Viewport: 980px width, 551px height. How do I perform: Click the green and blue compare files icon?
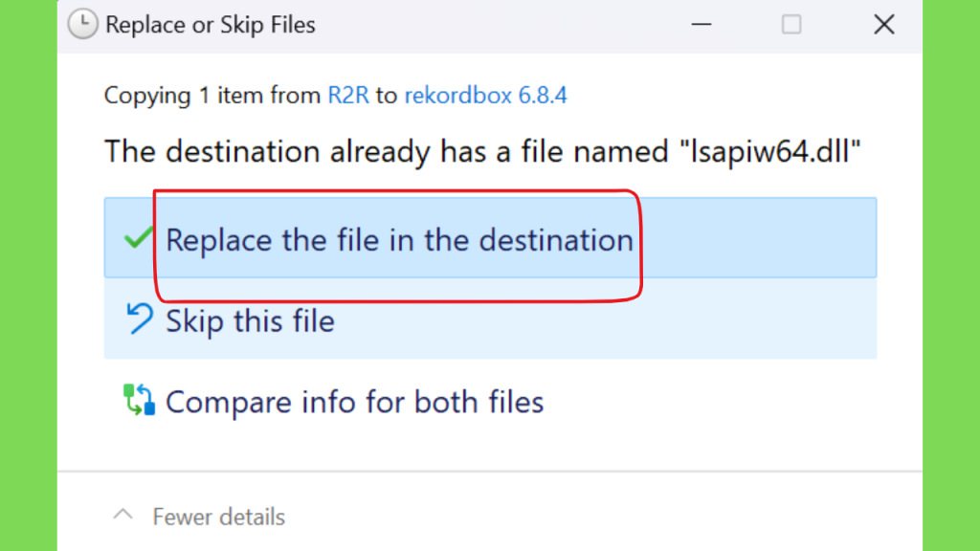(x=139, y=400)
